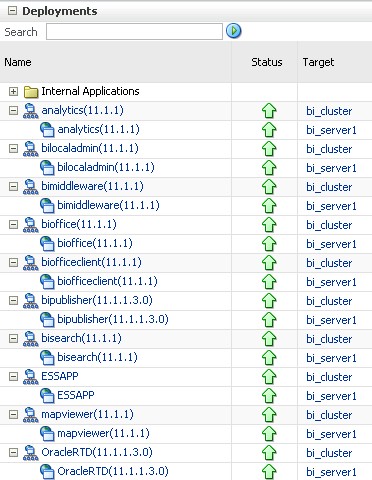Click the child bipublisher web application icon
The image size is (372, 480).
pyautogui.click(x=47, y=320)
